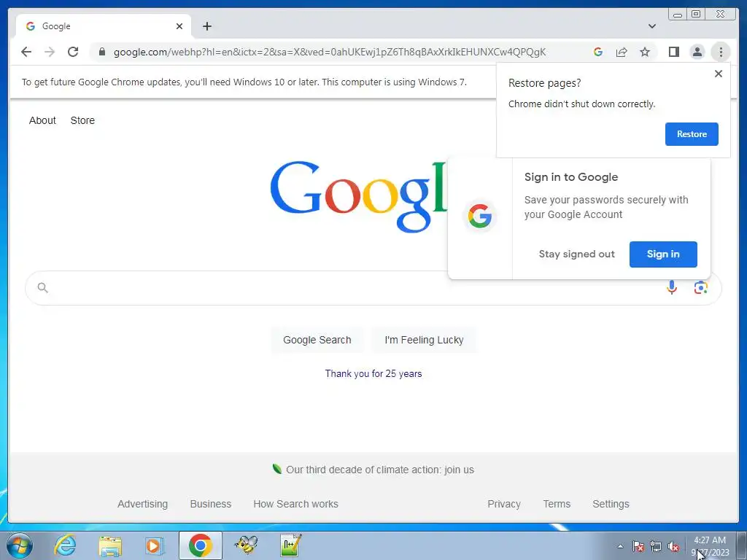The width and height of the screenshot is (747, 560).
Task: Open the climate action join us link
Action: point(379,470)
